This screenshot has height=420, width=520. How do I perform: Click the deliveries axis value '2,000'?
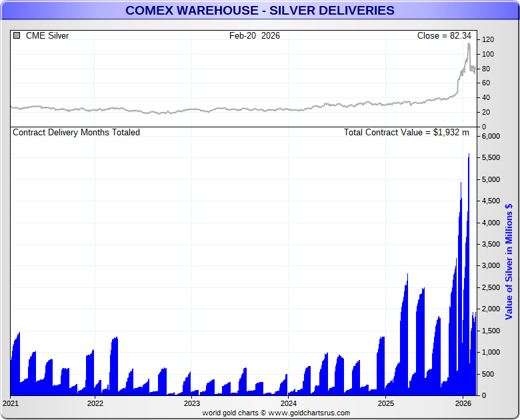(x=491, y=309)
